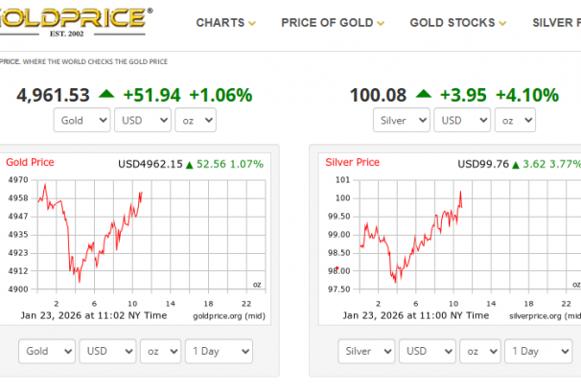Click the GoldPrice Est. 2002 logo
The width and height of the screenshot is (581, 392).
click(x=75, y=20)
